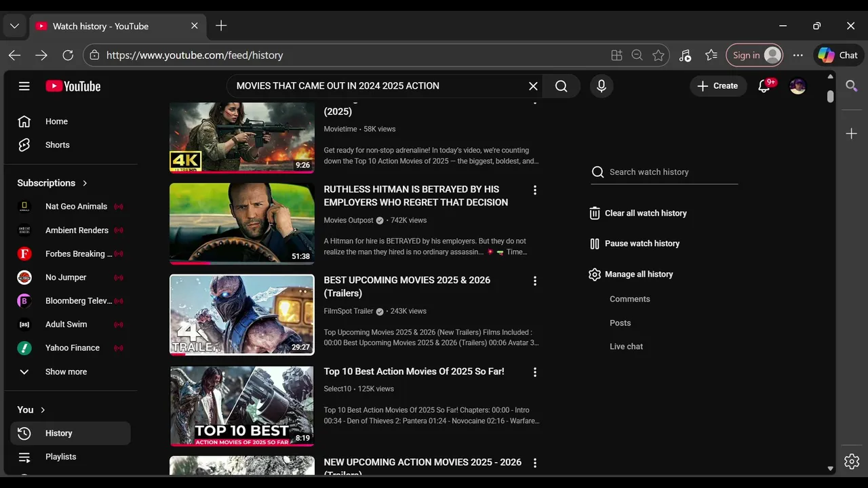Click the magnifier search button
This screenshot has width=868, height=488.
[561, 86]
